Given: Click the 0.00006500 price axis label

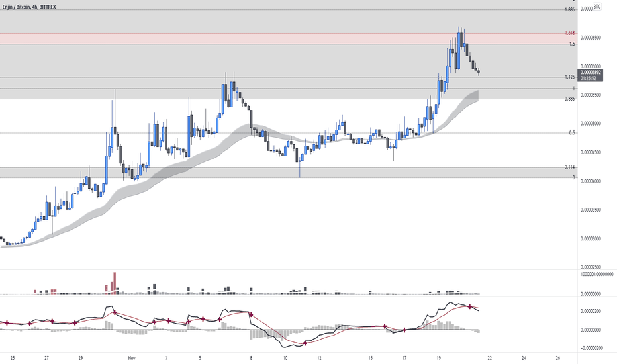Looking at the screenshot, I should 591,38.
